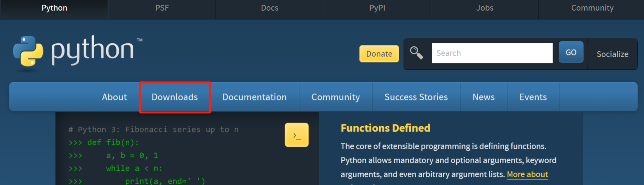Open the News menu
Screen dimensions: 644x185
point(484,97)
